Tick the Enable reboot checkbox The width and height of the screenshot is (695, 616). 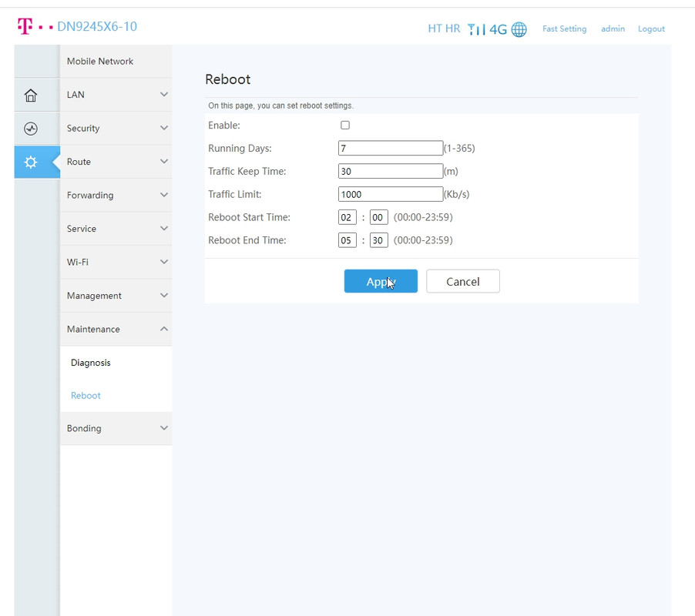345,125
